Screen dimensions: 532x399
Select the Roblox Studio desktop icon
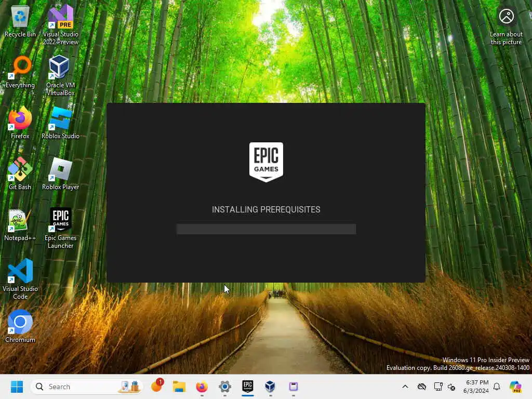coord(61,123)
